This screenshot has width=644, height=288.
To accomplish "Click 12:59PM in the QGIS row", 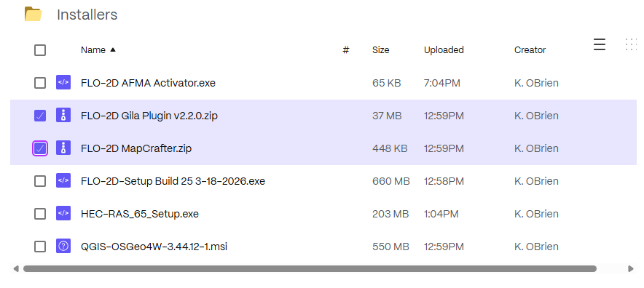I will [444, 247].
